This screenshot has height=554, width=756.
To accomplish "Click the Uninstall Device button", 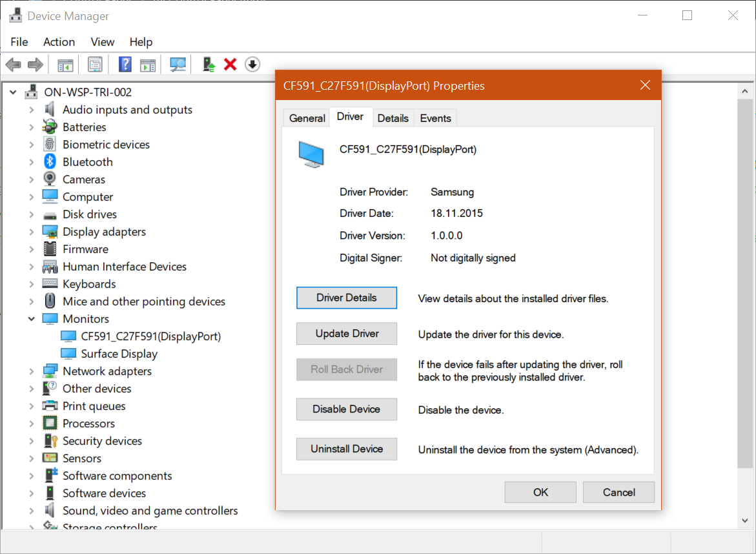I will click(x=347, y=449).
